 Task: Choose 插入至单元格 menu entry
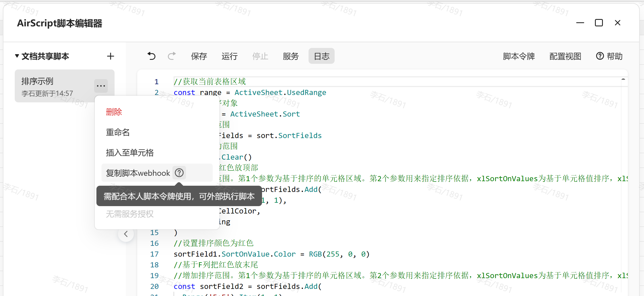[130, 153]
